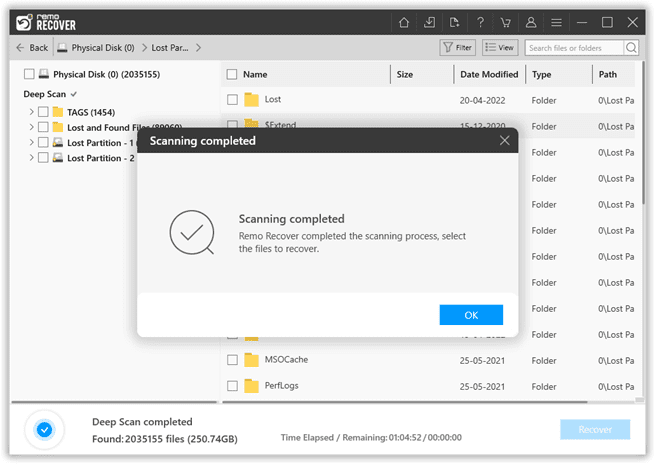Image resolution: width=655 pixels, height=464 pixels.
Task: Toggle the select-all checkbox beside Name
Action: [x=232, y=74]
